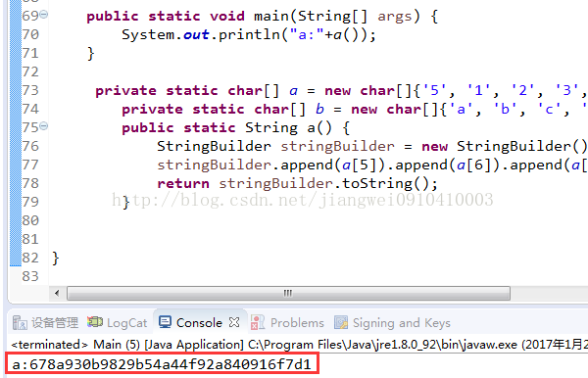
Task: Collapse the main method fold at line 69
Action: click(44, 15)
